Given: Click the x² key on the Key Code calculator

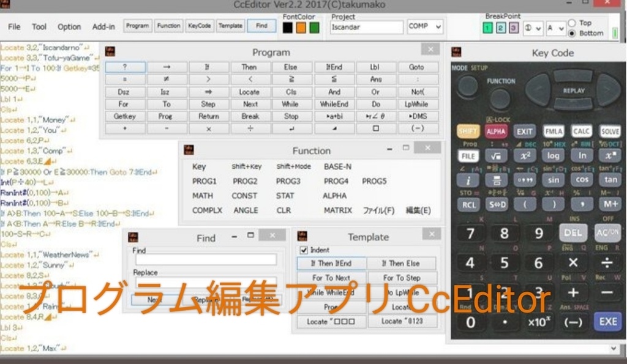Looking at the screenshot, I should click(524, 156).
